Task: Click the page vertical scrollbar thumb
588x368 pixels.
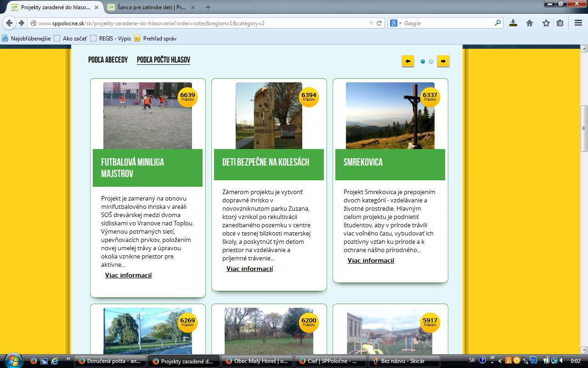Action: pos(584,128)
